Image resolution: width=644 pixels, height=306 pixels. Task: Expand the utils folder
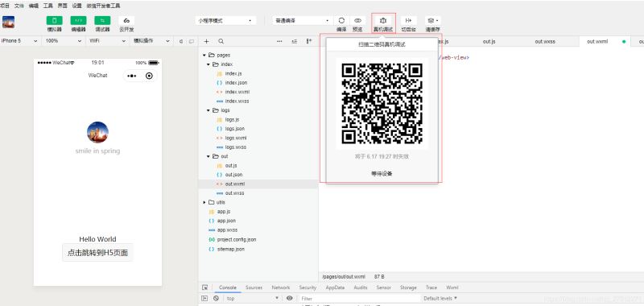click(204, 202)
